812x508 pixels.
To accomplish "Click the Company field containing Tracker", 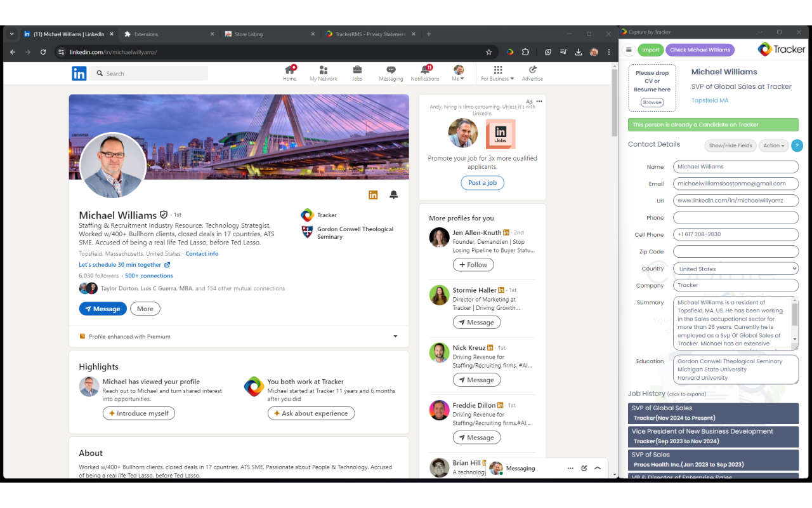I will (x=736, y=285).
